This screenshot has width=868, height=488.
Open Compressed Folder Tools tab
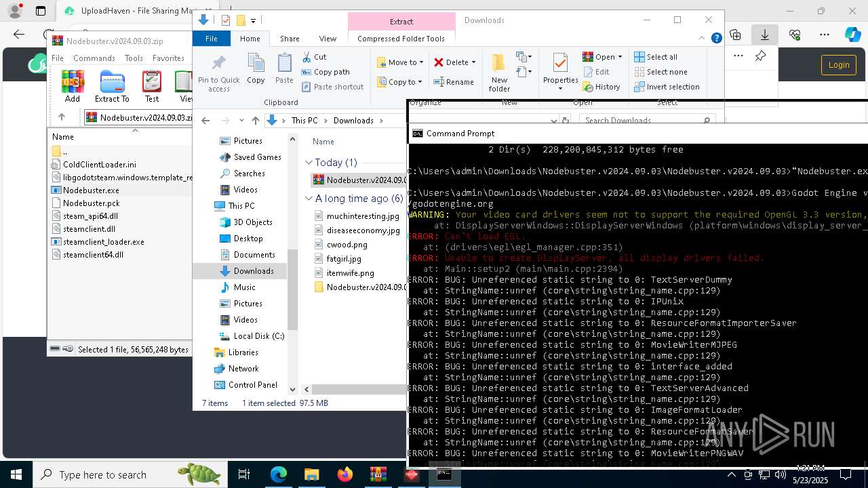401,39
